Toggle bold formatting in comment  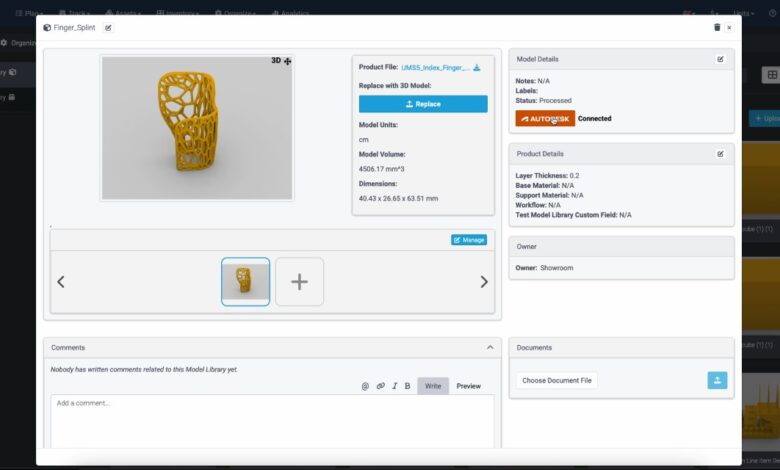click(407, 386)
